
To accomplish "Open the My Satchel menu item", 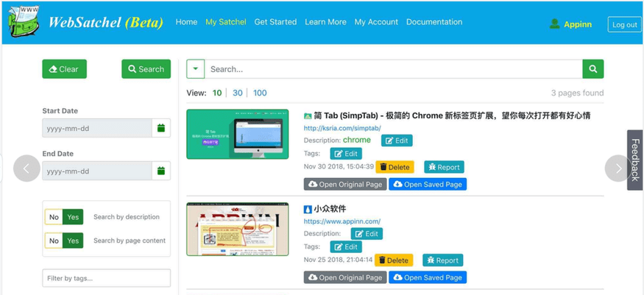I will coord(226,22).
